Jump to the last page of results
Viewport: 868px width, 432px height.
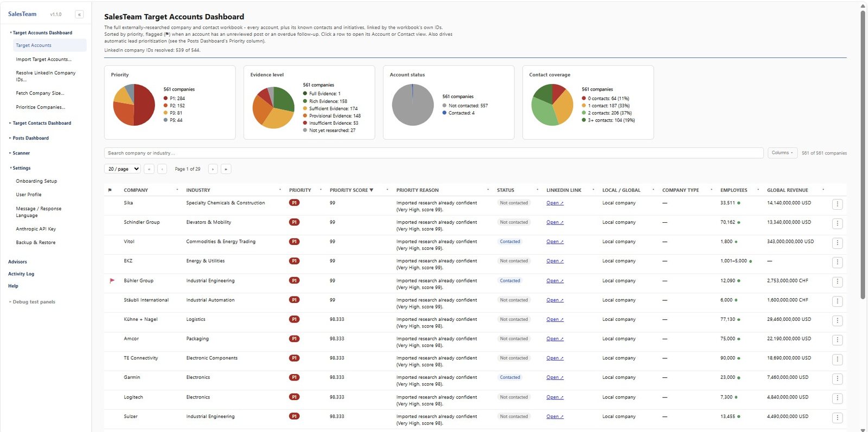click(226, 169)
